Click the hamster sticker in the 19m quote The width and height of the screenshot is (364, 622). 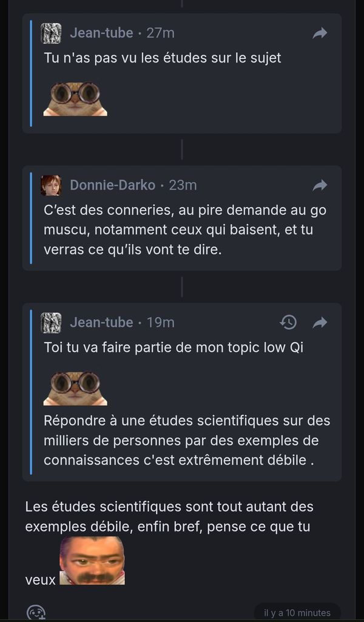tap(75, 389)
